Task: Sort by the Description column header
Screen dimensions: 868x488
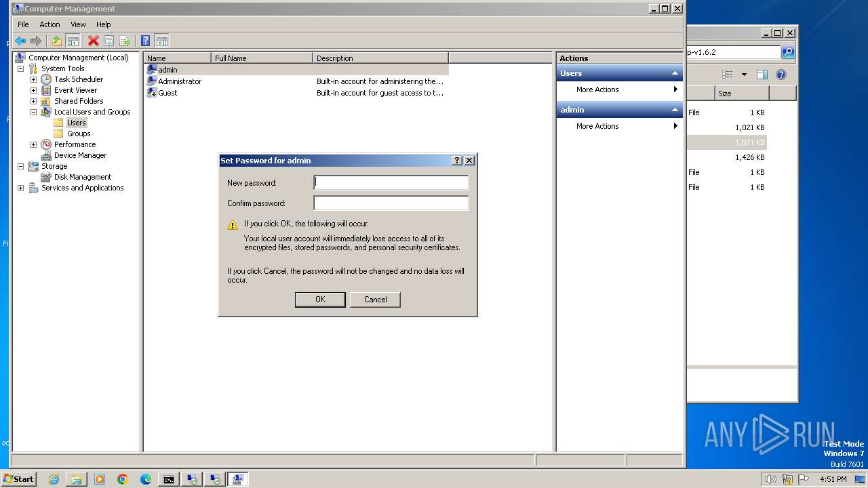Action: pos(380,58)
